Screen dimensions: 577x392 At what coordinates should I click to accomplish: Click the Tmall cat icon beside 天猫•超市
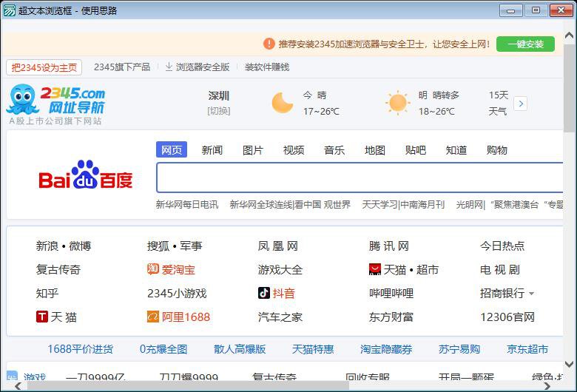375,270
